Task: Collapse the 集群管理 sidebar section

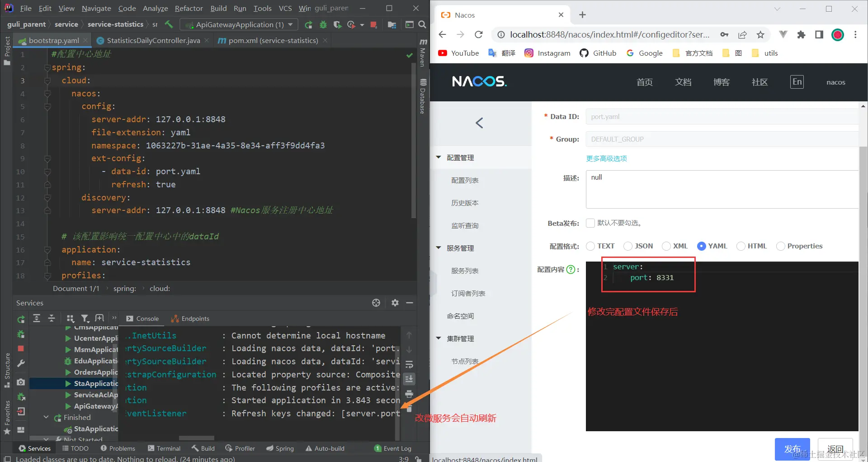Action: [439, 338]
